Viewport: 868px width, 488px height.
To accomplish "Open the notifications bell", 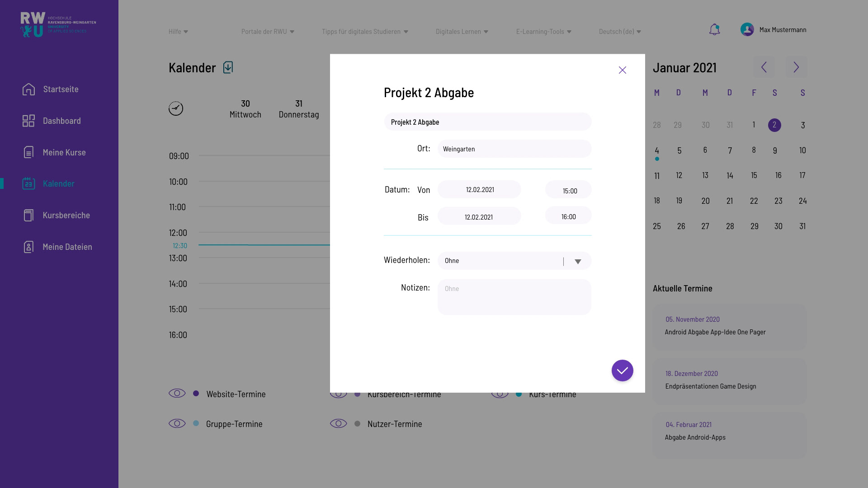I will click(x=714, y=30).
